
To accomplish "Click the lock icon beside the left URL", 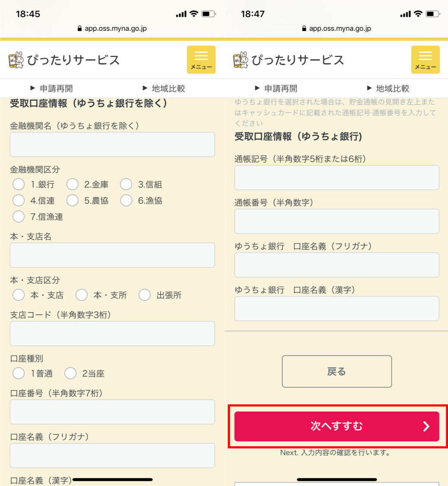I will 79,29.
